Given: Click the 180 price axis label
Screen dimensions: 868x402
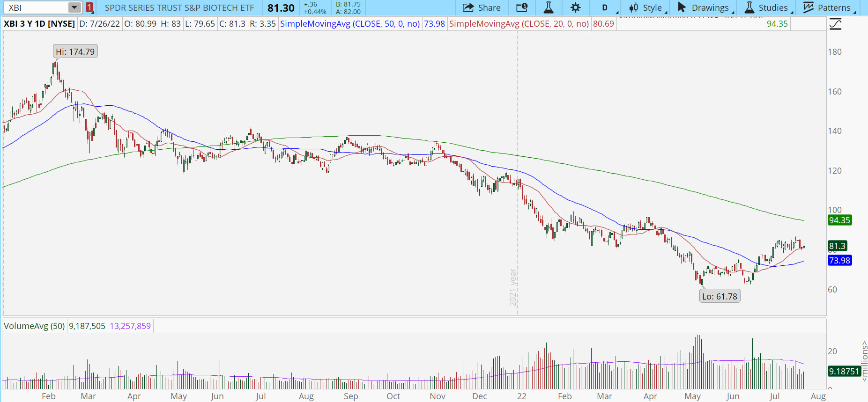Looking at the screenshot, I should pyautogui.click(x=835, y=52).
